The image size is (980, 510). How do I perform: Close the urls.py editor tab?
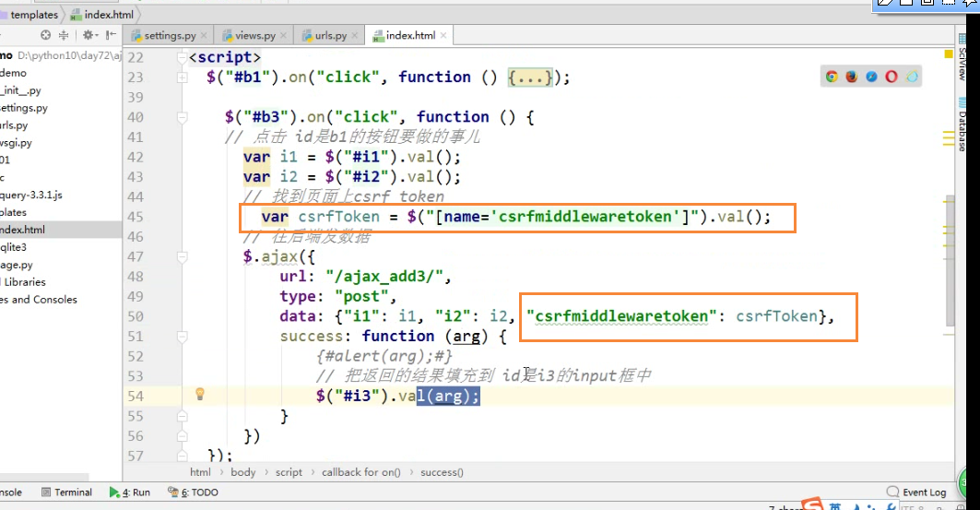[x=354, y=36]
